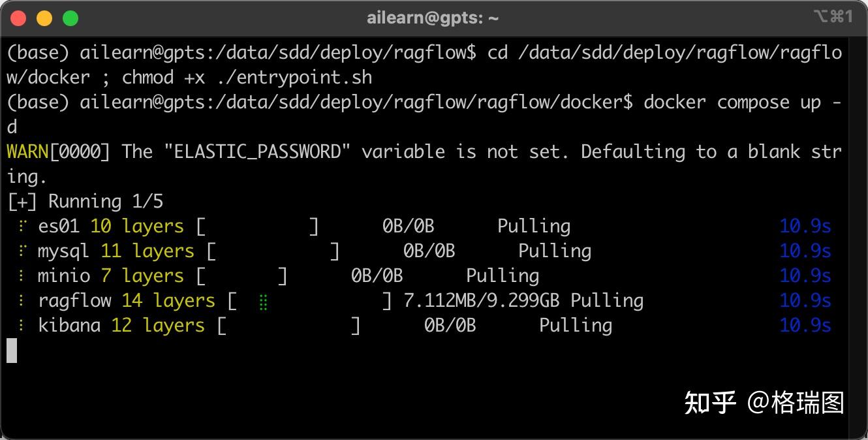Viewport: 868px width, 440px height.
Task: Click the yellow WARN label
Action: pyautogui.click(x=27, y=152)
